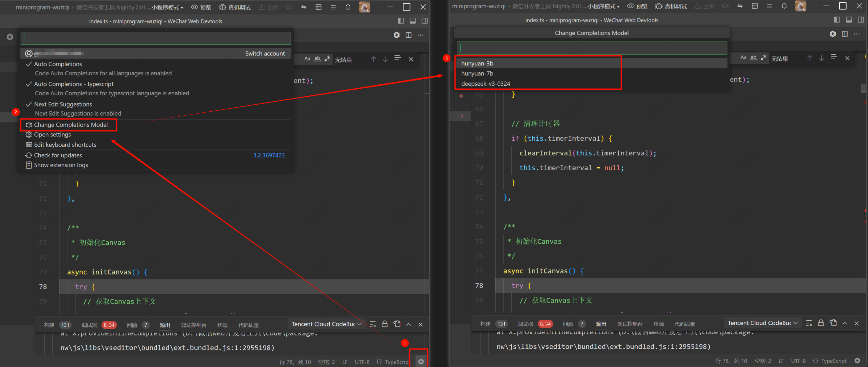The image size is (868, 367).
Task: Click the notification bell icon in left title bar
Action: pyautogui.click(x=348, y=7)
